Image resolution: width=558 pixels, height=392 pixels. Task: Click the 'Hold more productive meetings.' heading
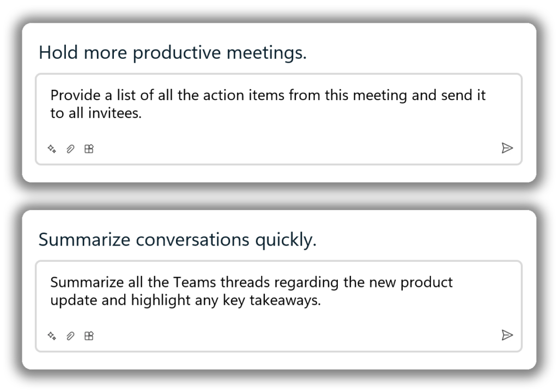point(173,53)
